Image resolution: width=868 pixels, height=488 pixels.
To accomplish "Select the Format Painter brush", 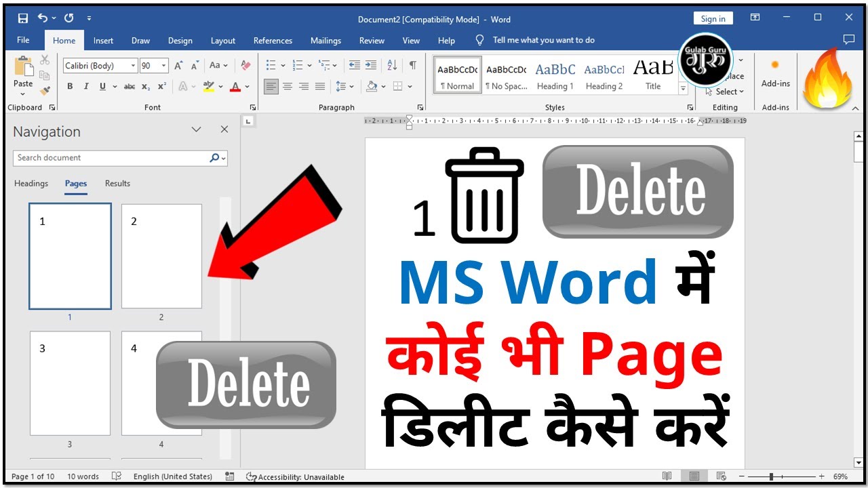I will (x=45, y=90).
